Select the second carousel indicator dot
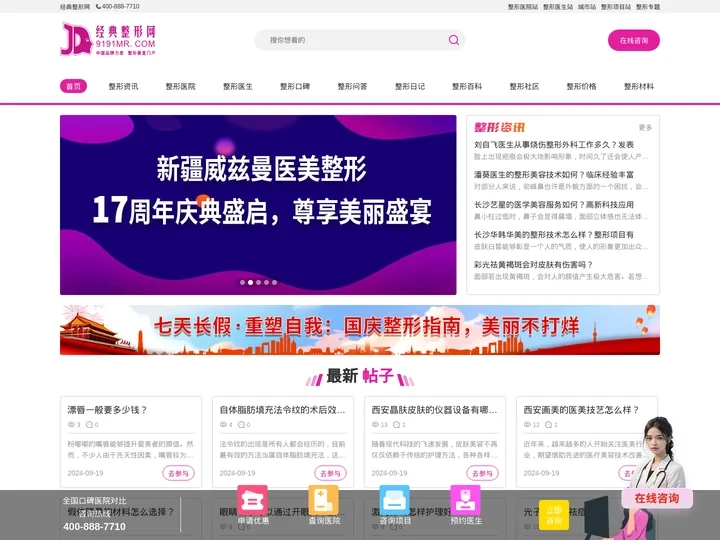Image resolution: width=720 pixels, height=540 pixels. click(250, 282)
